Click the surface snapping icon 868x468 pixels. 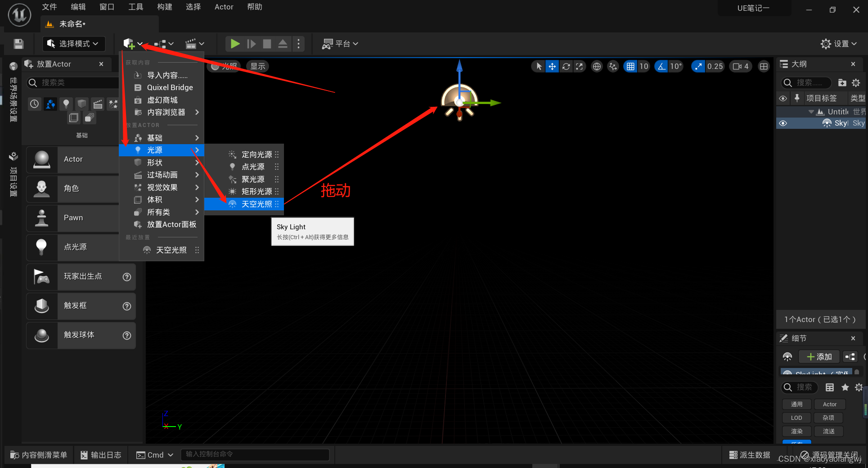613,66
